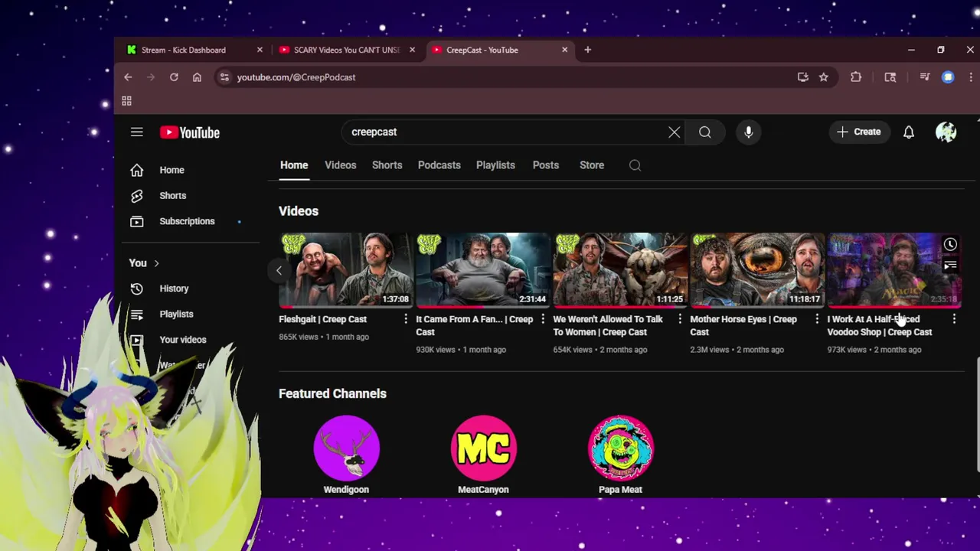
Task: Click the Create button
Action: tap(859, 132)
